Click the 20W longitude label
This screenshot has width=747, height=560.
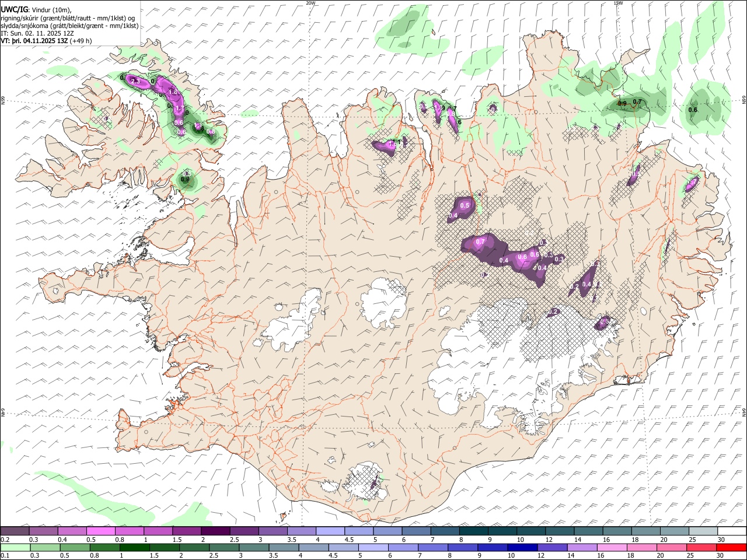click(310, 3)
